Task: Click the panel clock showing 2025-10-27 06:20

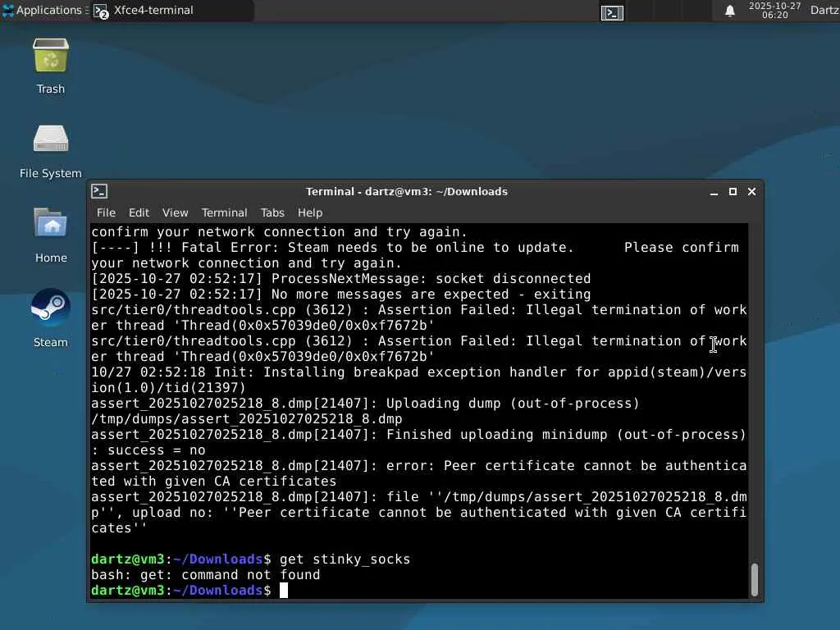Action: 774,10
